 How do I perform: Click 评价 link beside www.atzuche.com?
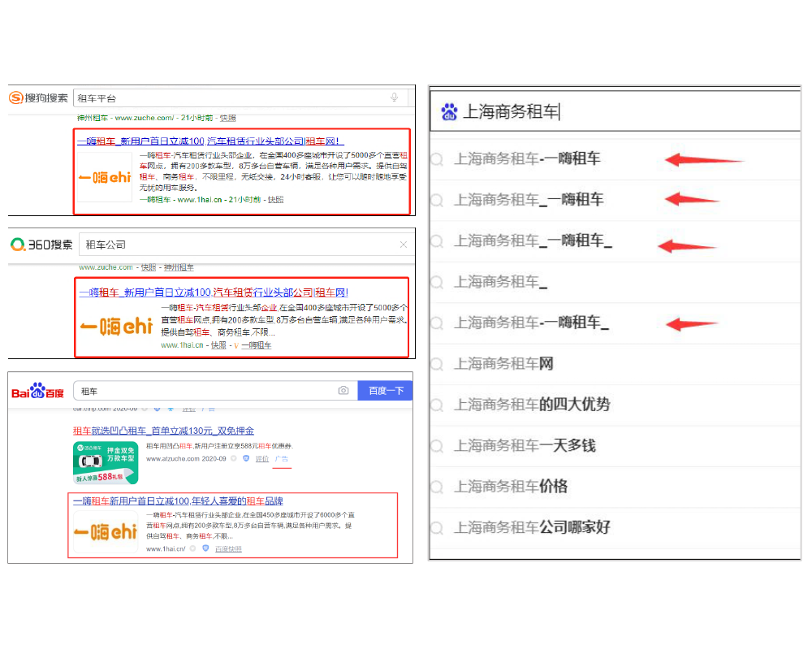tap(262, 459)
